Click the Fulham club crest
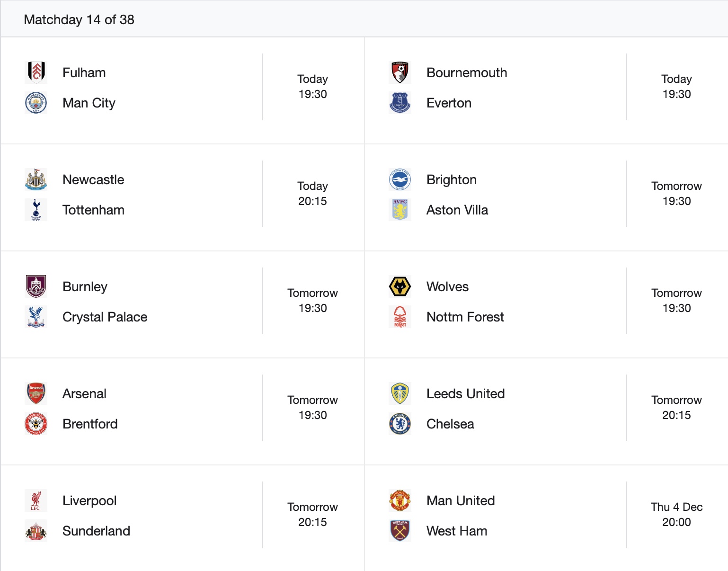The height and width of the screenshot is (571, 728). pos(36,72)
